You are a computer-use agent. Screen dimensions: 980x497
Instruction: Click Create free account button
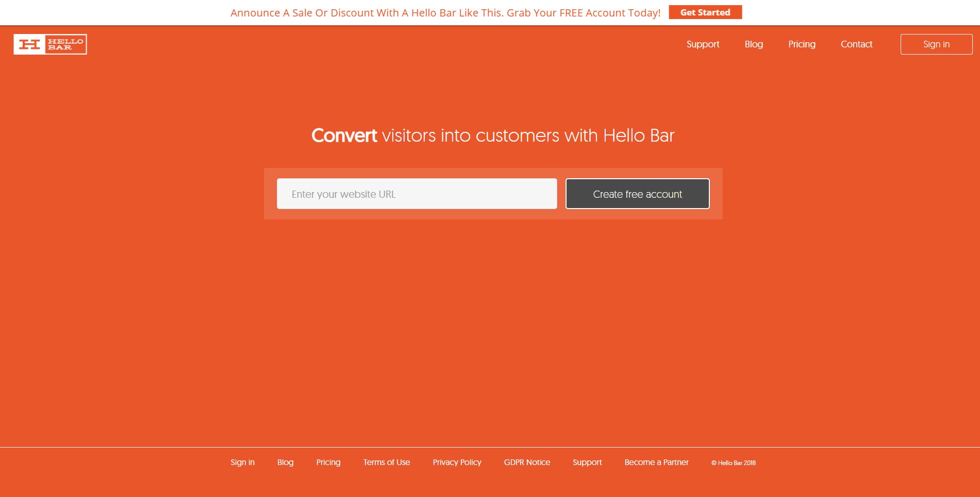tap(637, 194)
